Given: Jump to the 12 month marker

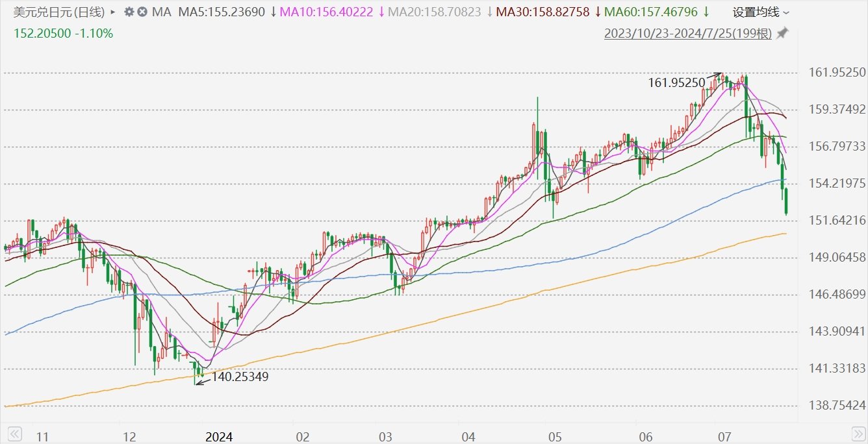Looking at the screenshot, I should 129,436.
